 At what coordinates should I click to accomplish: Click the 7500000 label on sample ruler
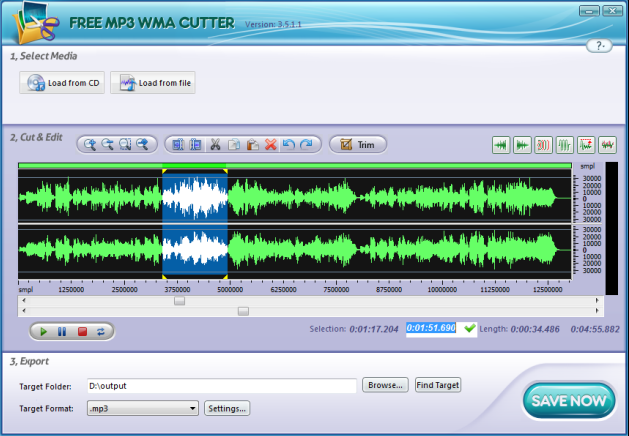(336, 290)
